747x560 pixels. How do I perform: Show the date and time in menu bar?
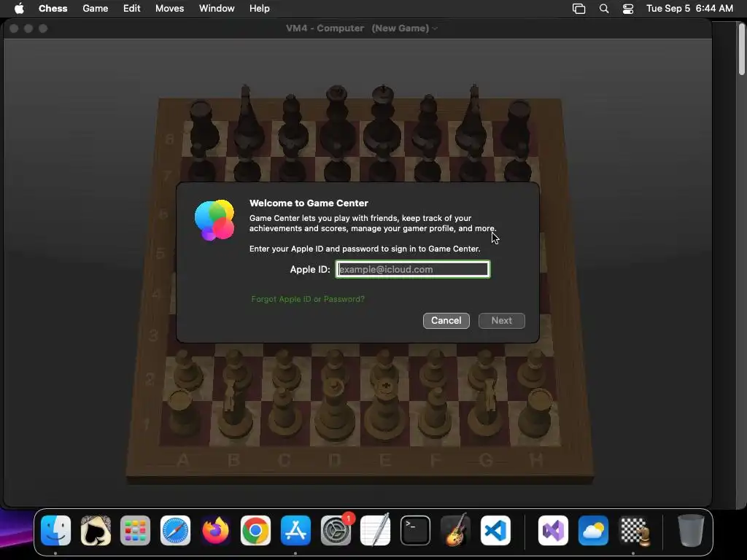click(x=689, y=9)
